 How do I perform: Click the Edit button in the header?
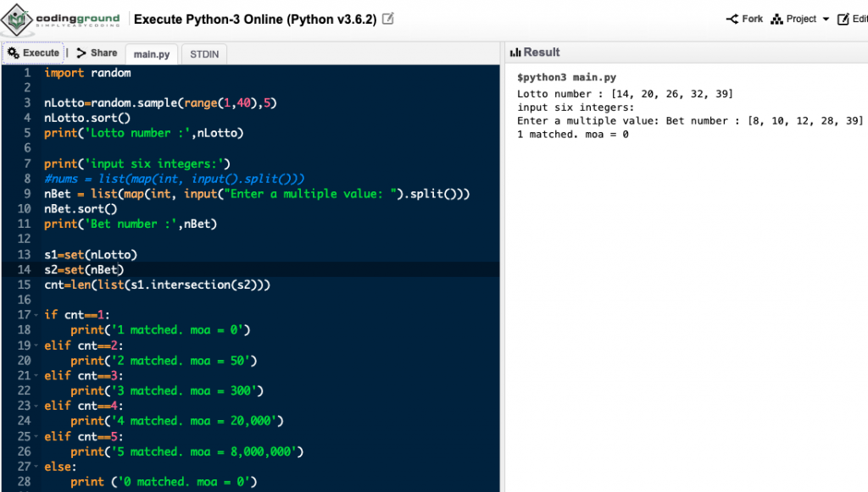tap(852, 19)
